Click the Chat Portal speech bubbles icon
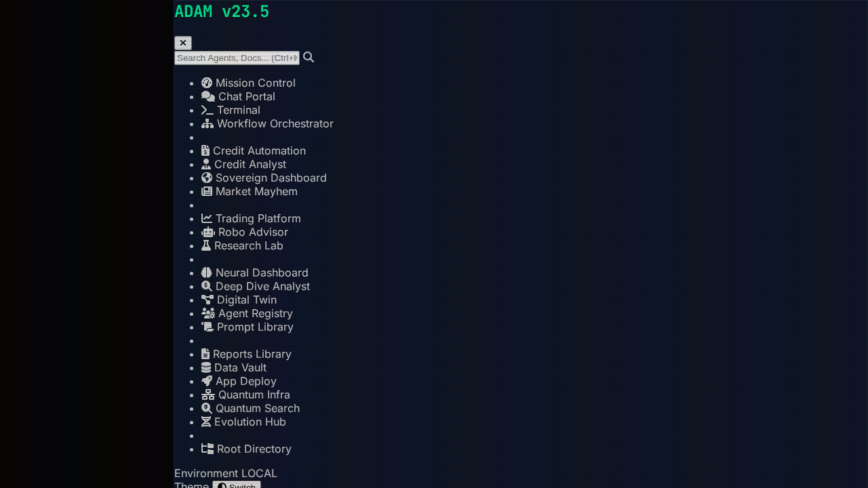The image size is (868, 488). (x=208, y=96)
